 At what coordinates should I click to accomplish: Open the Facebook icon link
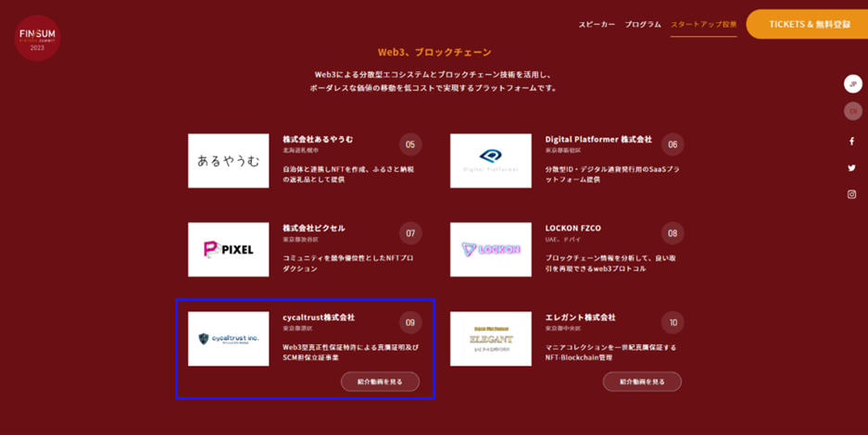(852, 142)
